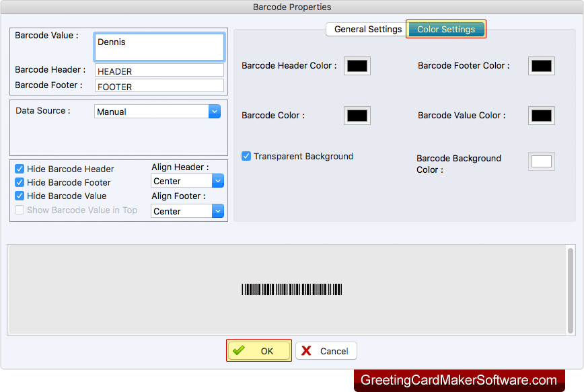Toggle Show Barcode Value in Top checkbox
Viewport: 584px width, 392px height.
click(x=20, y=210)
